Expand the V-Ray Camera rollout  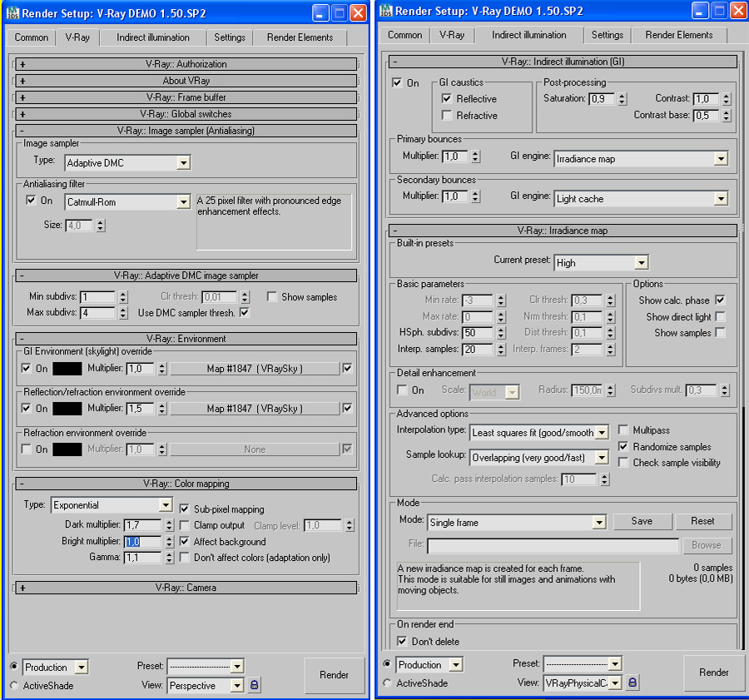[x=22, y=588]
